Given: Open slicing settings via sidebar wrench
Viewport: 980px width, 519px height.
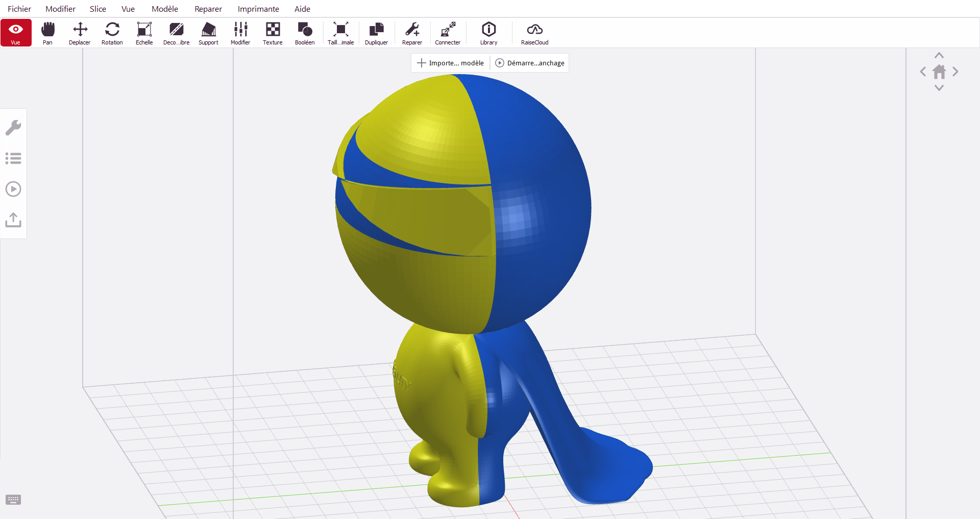Looking at the screenshot, I should click(x=13, y=127).
